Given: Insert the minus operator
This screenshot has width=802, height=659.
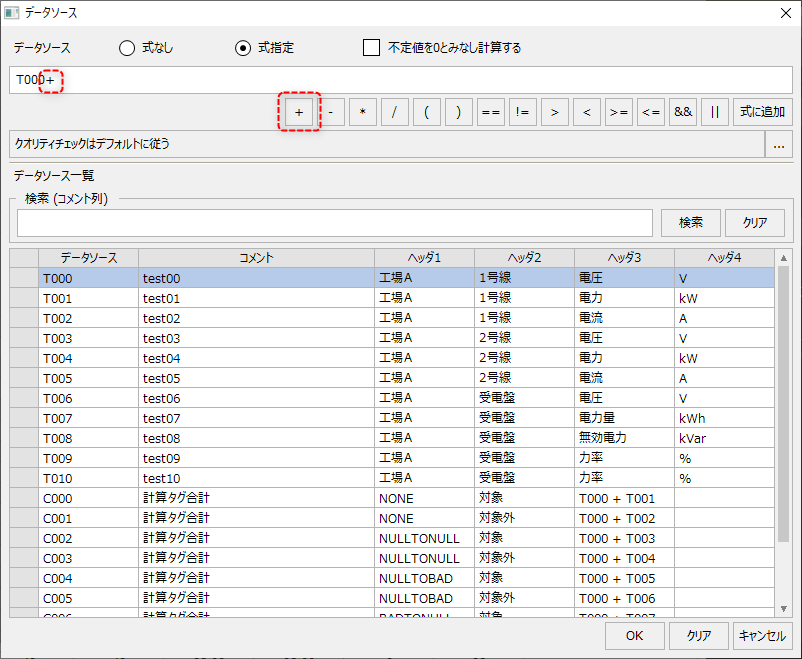Looking at the screenshot, I should pos(330,112).
